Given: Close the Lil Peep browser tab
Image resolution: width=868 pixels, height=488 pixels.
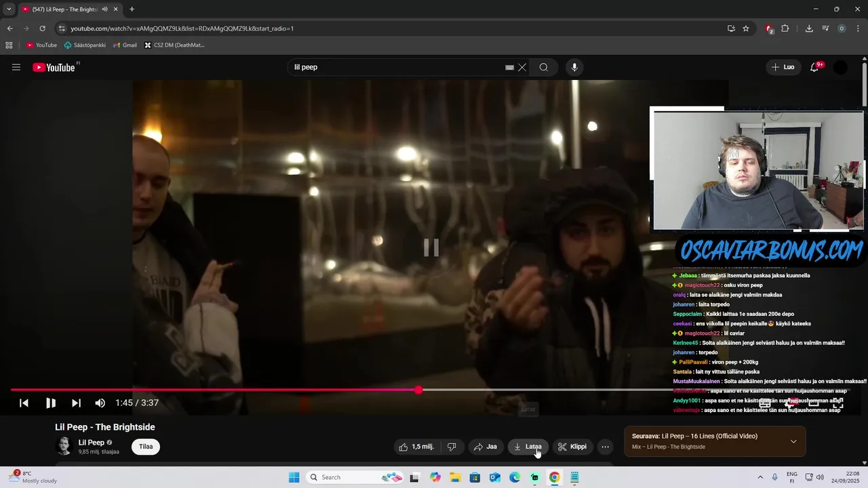Looking at the screenshot, I should [x=116, y=9].
